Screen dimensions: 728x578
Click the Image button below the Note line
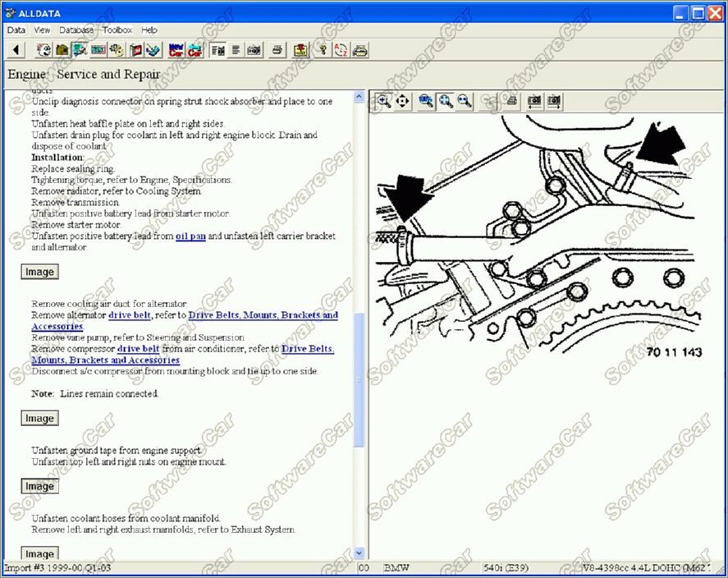[x=39, y=419]
